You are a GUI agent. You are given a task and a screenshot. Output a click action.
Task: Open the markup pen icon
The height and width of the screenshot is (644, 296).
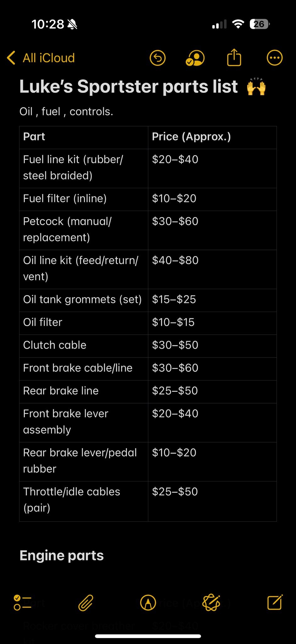click(148, 602)
